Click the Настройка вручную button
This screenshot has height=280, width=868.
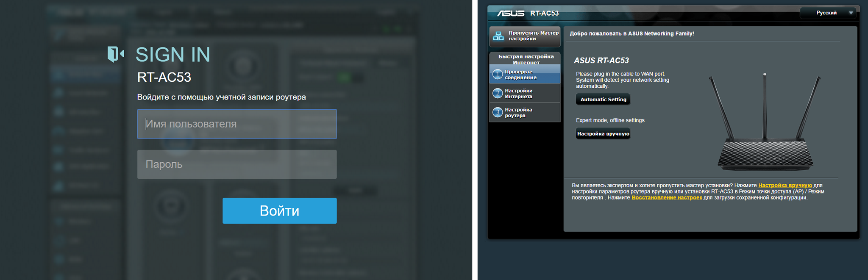(x=603, y=134)
